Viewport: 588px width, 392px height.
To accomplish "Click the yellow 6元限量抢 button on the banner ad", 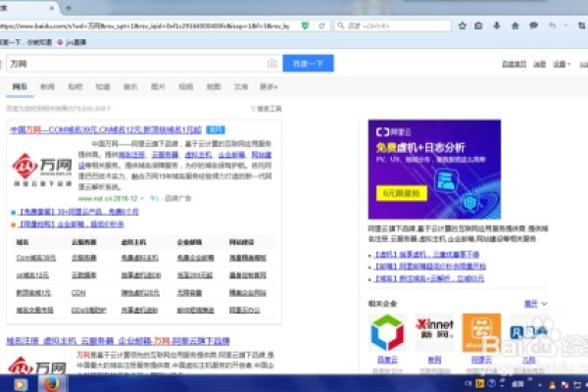I will click(402, 193).
